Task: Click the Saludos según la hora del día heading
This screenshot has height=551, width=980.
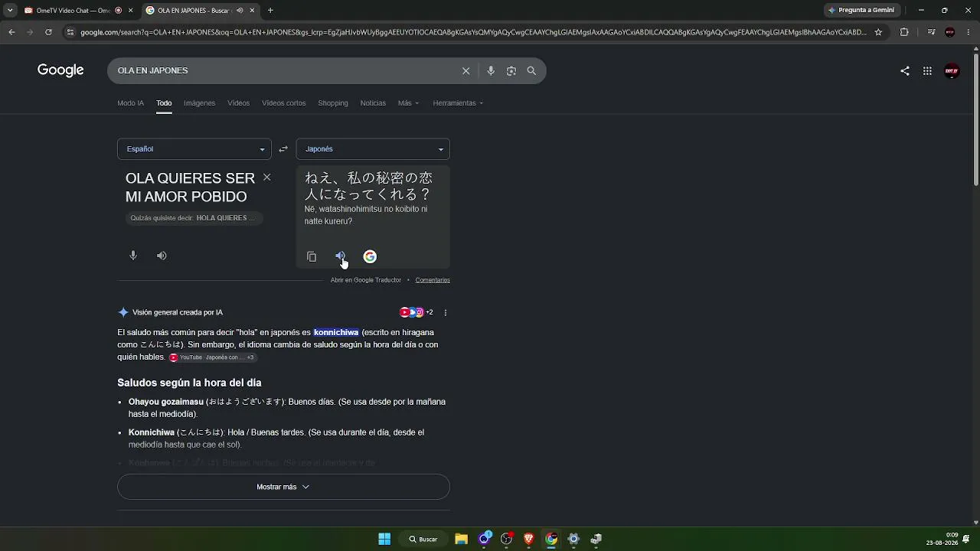Action: click(x=189, y=383)
